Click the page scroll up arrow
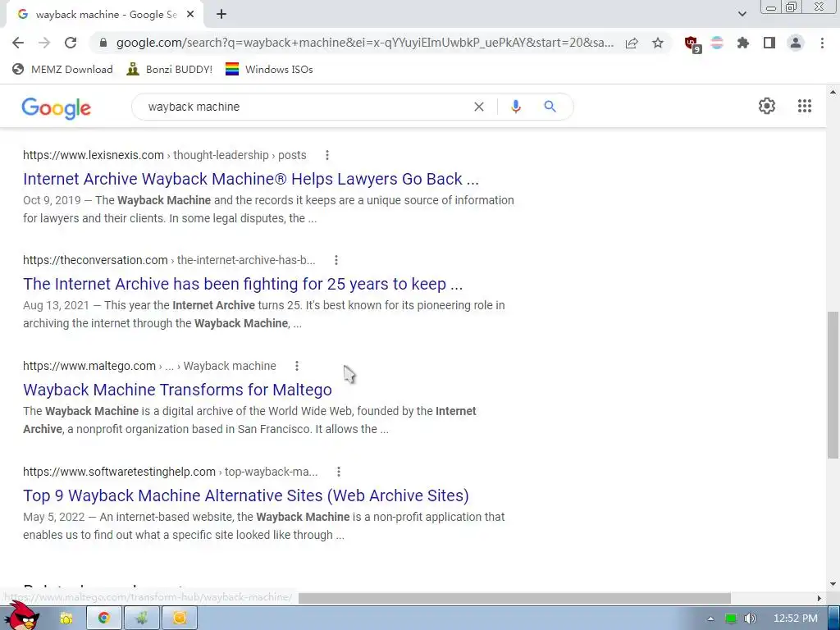Screen dimensions: 840x630 833,92
